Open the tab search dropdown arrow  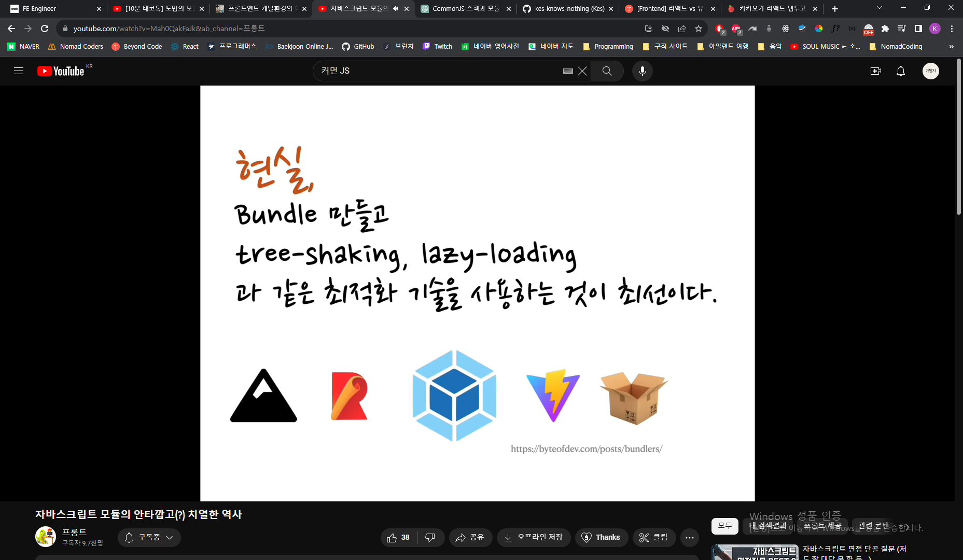pos(879,8)
